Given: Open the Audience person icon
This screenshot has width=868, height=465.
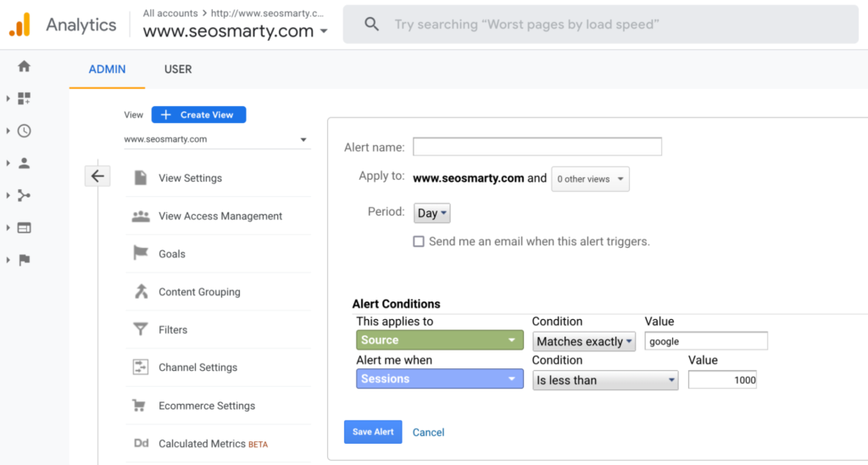Looking at the screenshot, I should (x=24, y=163).
